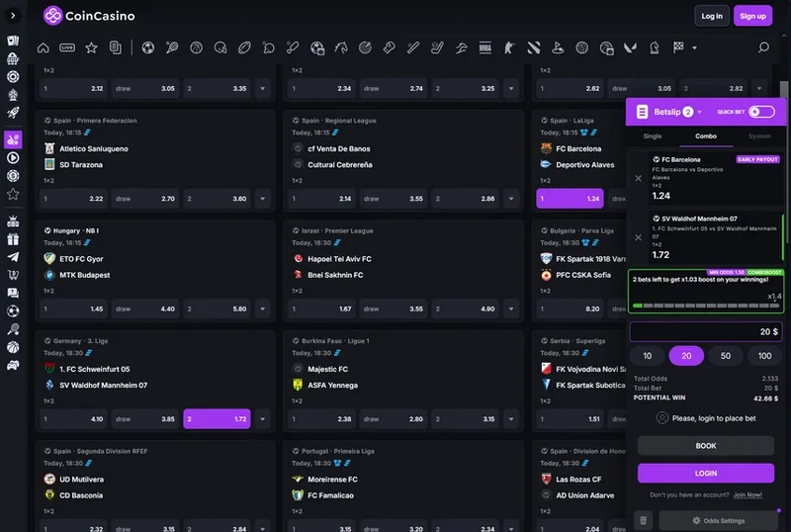
Task: Expand more markets for Schweinfurt vs Mannheim
Action: coord(263,419)
